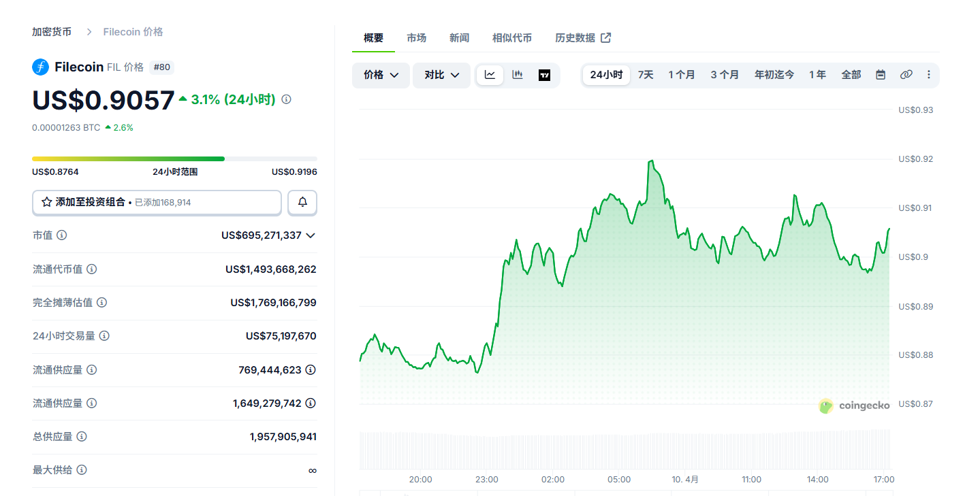Click the volume bars below the chart

(624, 449)
